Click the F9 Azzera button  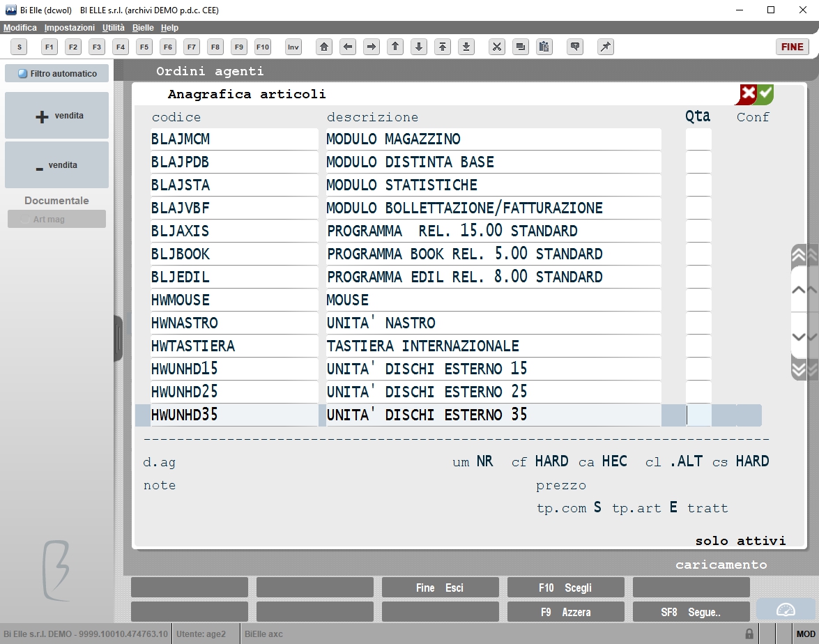(566, 612)
